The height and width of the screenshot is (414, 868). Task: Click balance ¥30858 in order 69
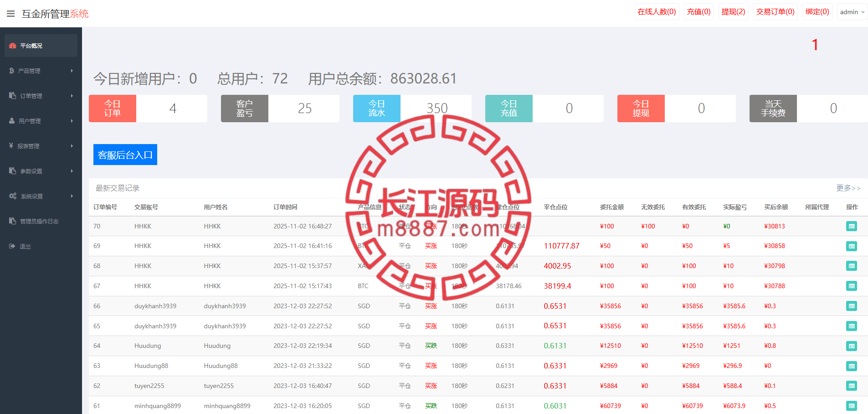775,246
